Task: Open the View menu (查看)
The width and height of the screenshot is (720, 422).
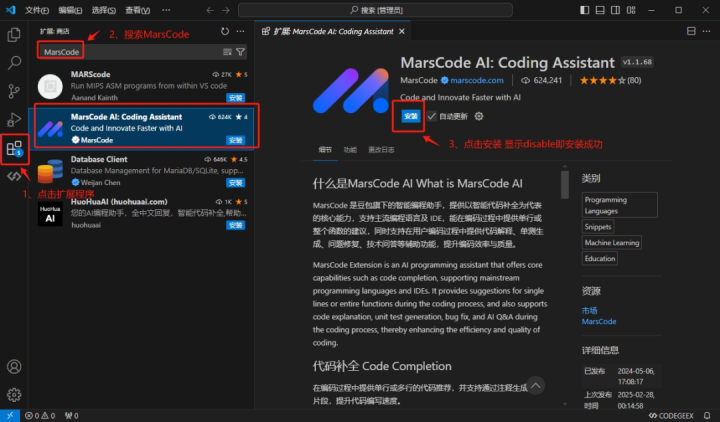Action: pos(137,10)
